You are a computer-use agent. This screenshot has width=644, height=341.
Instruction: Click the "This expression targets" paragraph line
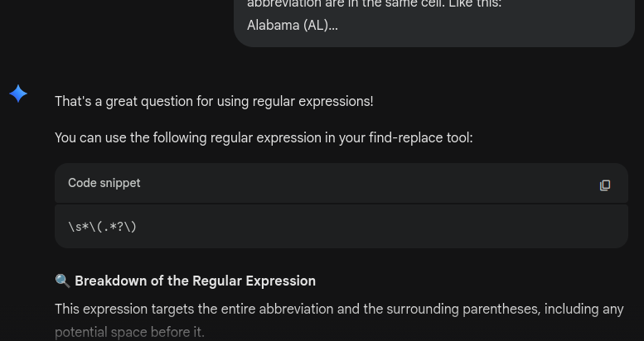338,310
